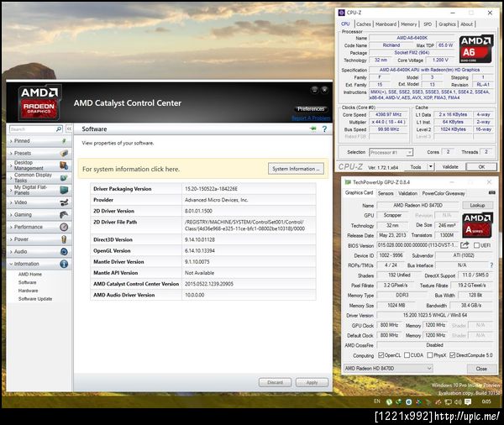Collapse the Catalyst sidebar with double-arrow button

[x=69, y=129]
